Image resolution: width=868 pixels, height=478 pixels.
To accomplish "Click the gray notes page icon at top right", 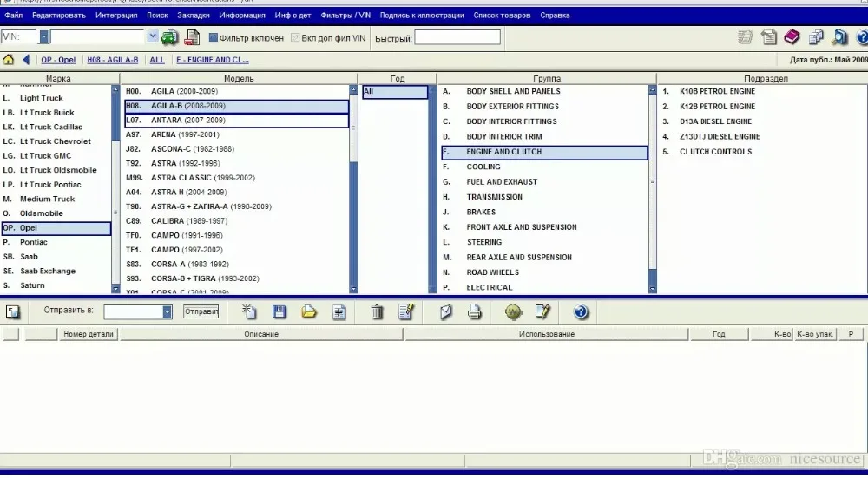I will coord(768,37).
